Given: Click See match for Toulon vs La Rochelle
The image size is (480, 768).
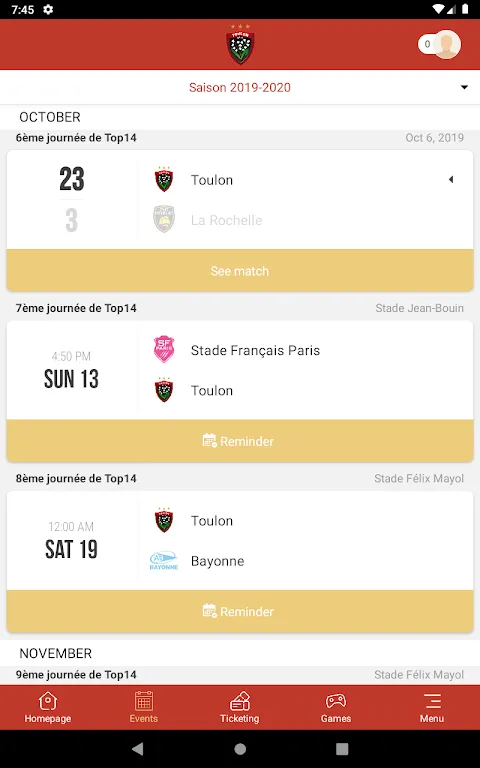Looking at the screenshot, I should point(240,271).
